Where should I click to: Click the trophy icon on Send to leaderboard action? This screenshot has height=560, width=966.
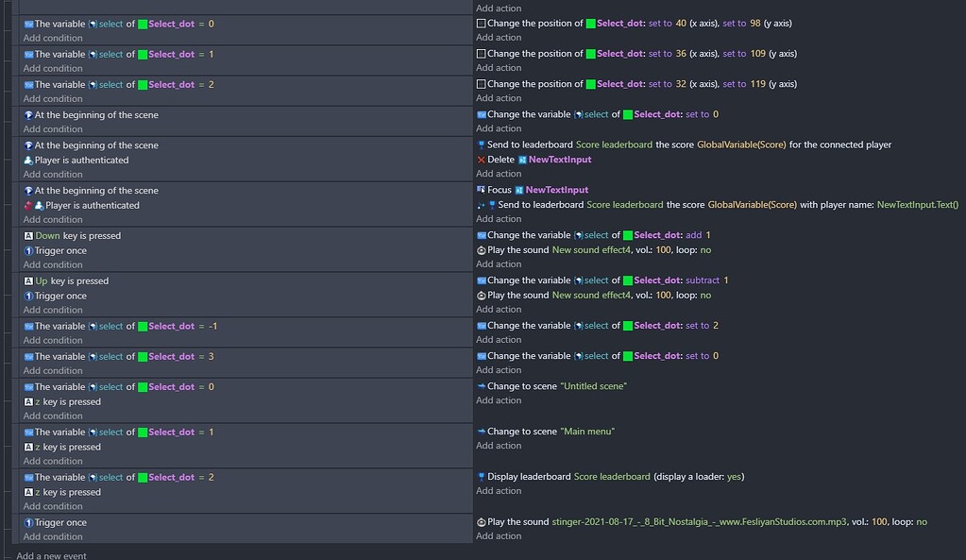[x=483, y=144]
